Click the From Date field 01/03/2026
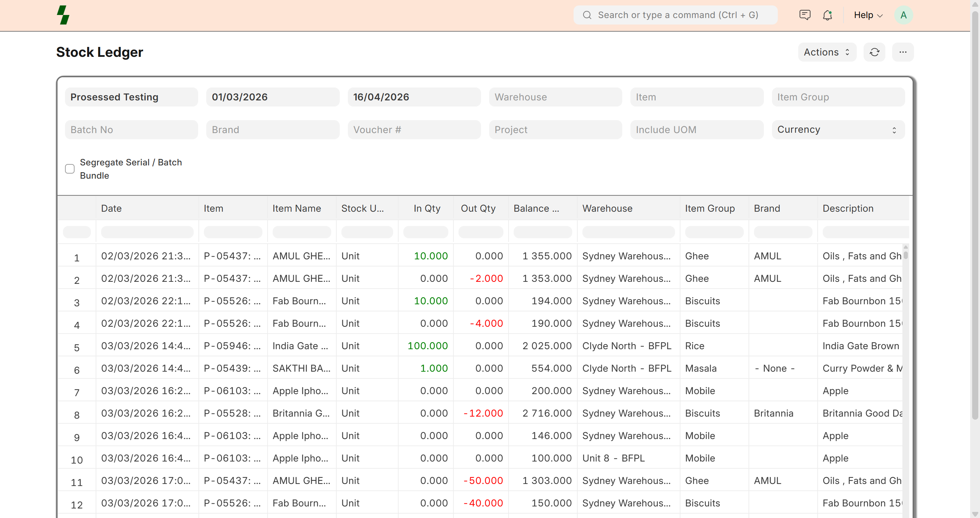The image size is (980, 518). (272, 97)
